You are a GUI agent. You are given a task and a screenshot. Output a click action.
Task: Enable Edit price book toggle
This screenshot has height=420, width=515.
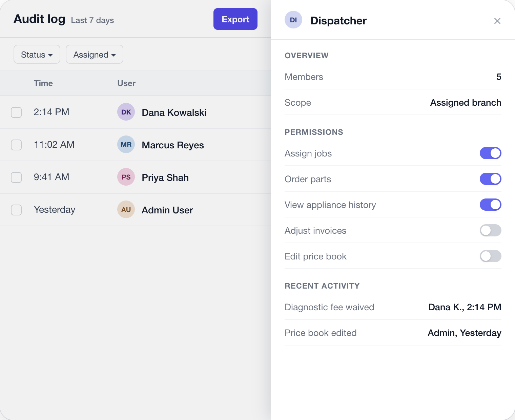[490, 256]
